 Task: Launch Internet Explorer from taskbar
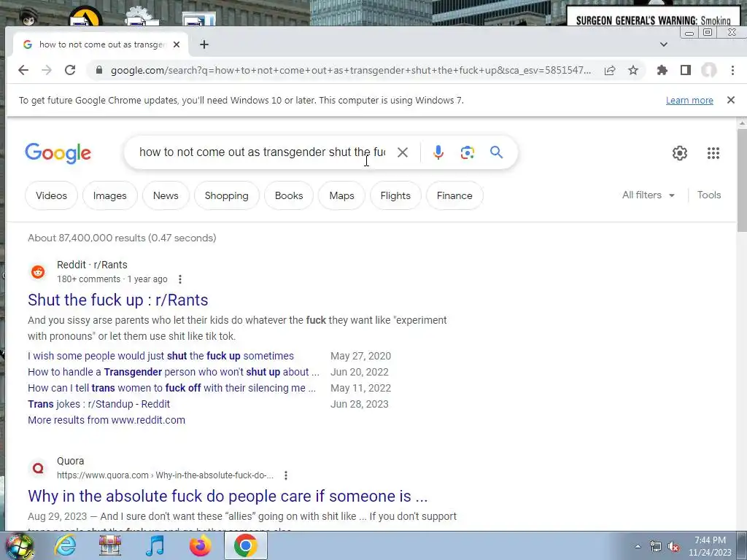(65, 545)
